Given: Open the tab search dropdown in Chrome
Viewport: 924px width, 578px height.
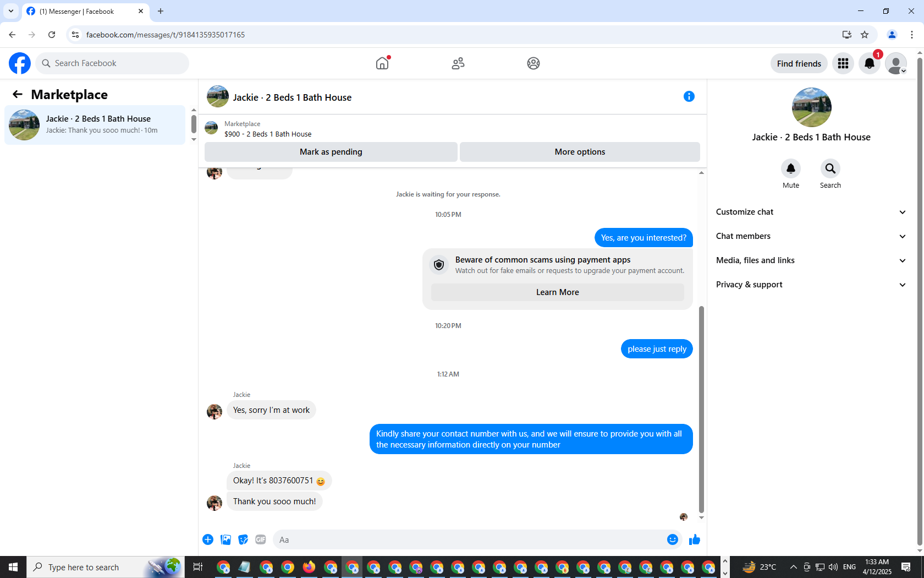Looking at the screenshot, I should [10, 11].
